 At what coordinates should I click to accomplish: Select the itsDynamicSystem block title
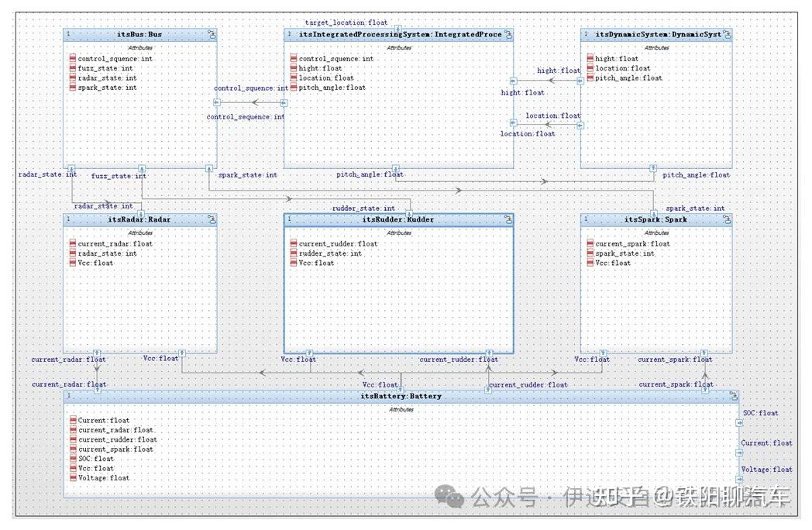[x=658, y=35]
